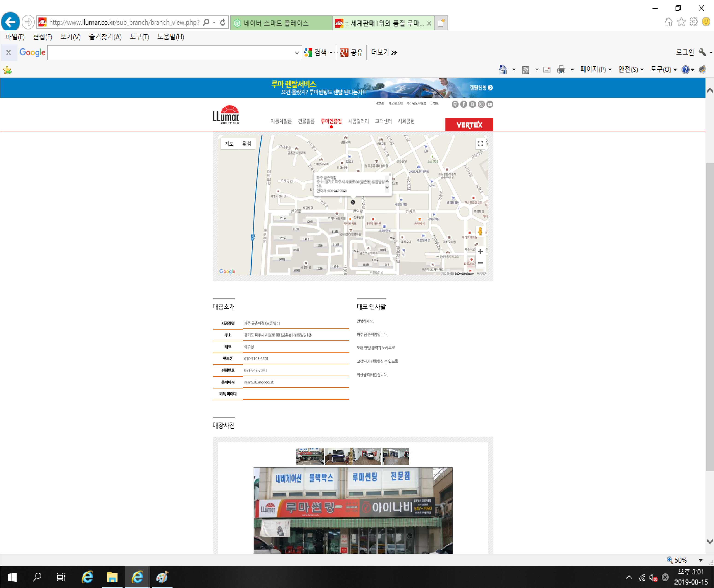Click the RSS feeds icon
The image size is (714, 588).
[x=526, y=70]
